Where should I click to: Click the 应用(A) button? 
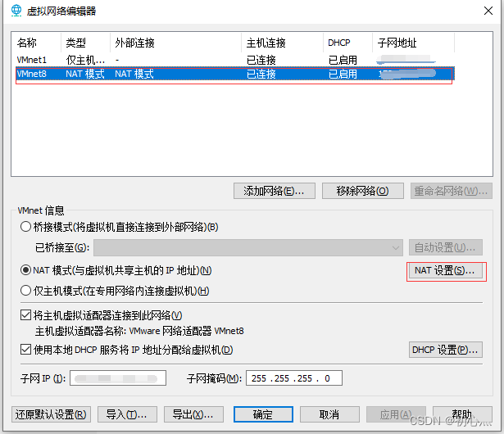click(x=396, y=414)
